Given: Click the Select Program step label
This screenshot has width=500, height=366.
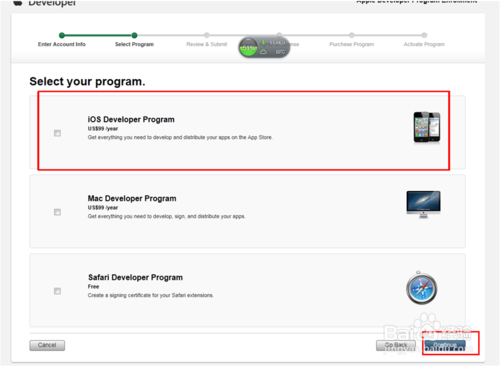Looking at the screenshot, I should [x=134, y=44].
